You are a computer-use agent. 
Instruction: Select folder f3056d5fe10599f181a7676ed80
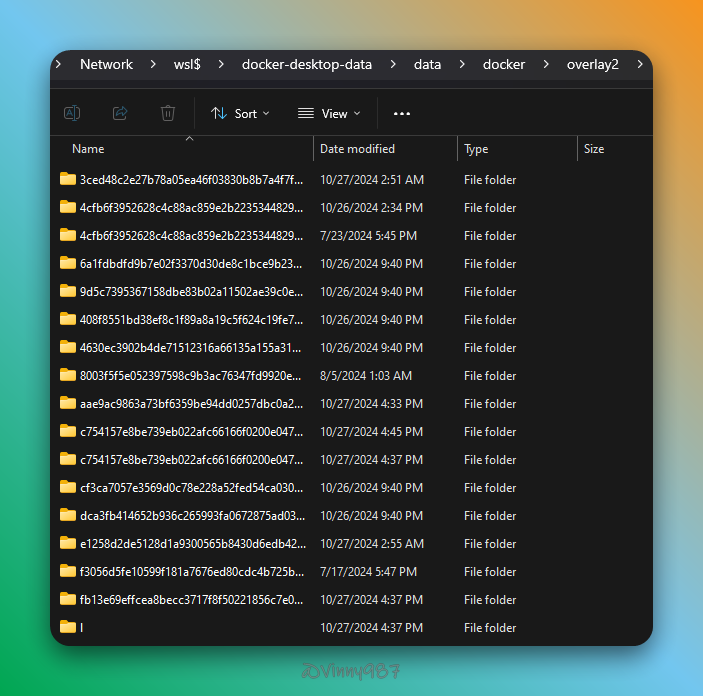pyautogui.click(x=191, y=572)
